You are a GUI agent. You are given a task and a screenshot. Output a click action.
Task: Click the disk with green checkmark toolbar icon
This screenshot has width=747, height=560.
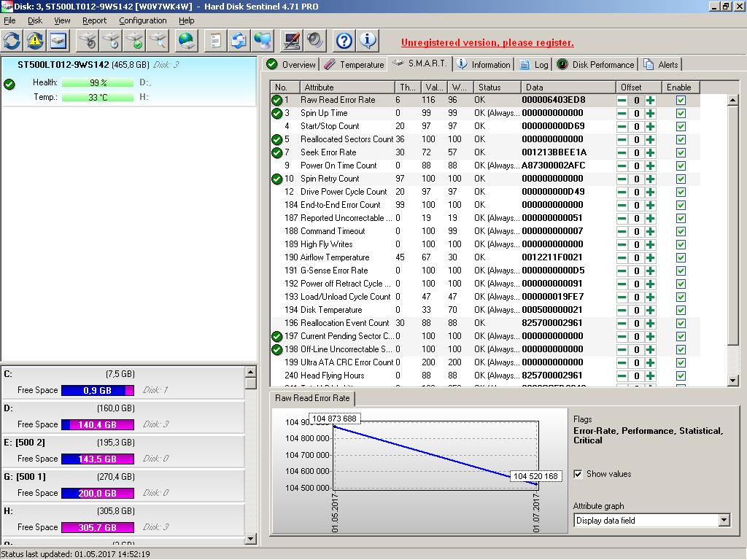tap(134, 41)
